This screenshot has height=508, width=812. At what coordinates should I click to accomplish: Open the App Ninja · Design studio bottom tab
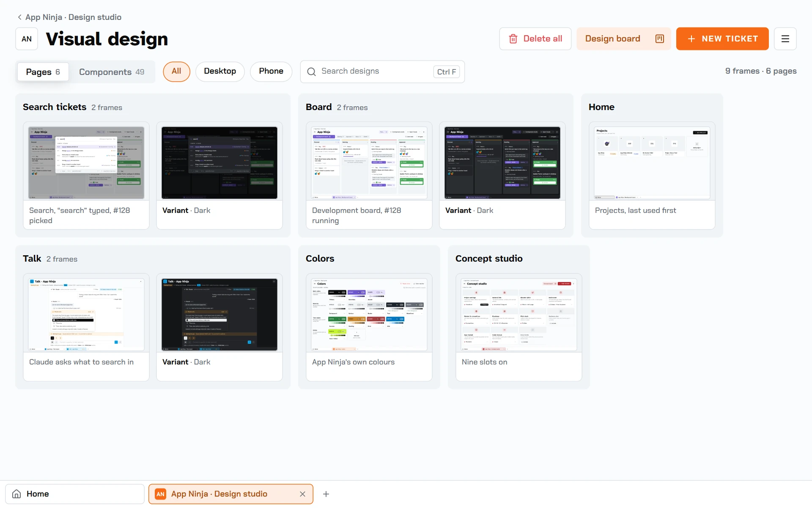pyautogui.click(x=231, y=494)
